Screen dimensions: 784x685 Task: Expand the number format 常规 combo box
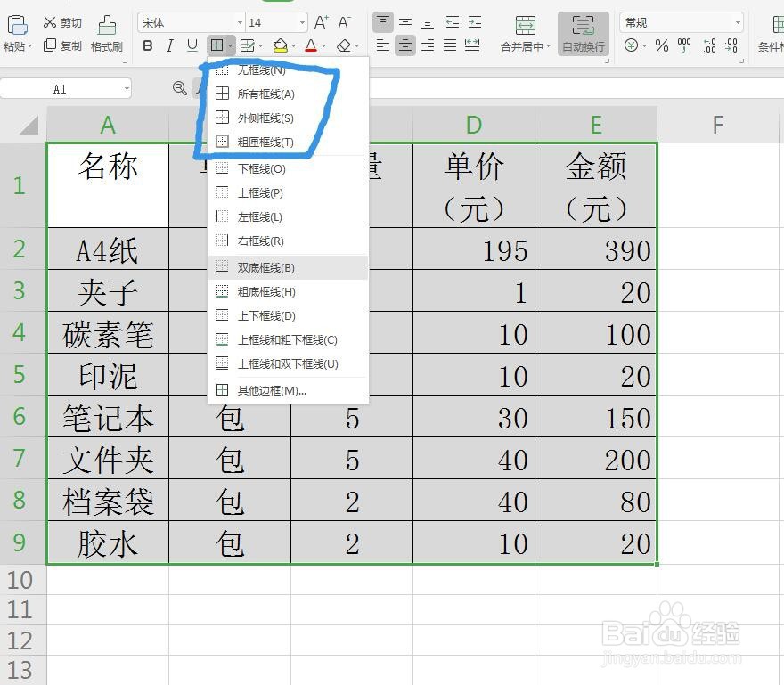(739, 22)
